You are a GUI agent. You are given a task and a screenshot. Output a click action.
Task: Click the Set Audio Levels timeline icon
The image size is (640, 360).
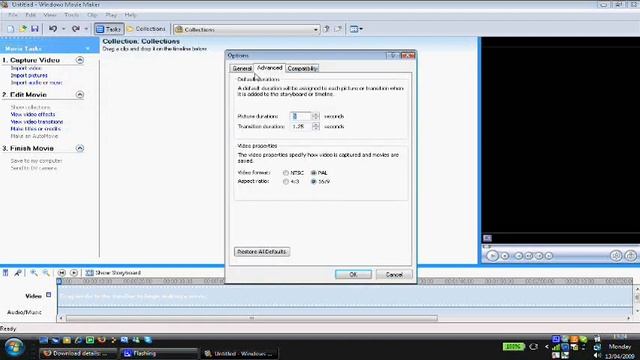pyautogui.click(x=5, y=273)
